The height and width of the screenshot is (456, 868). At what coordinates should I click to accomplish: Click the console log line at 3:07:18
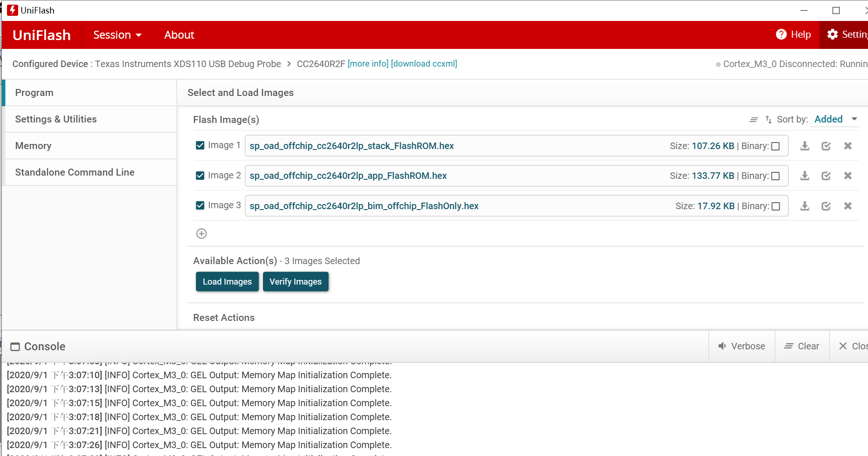(199, 417)
